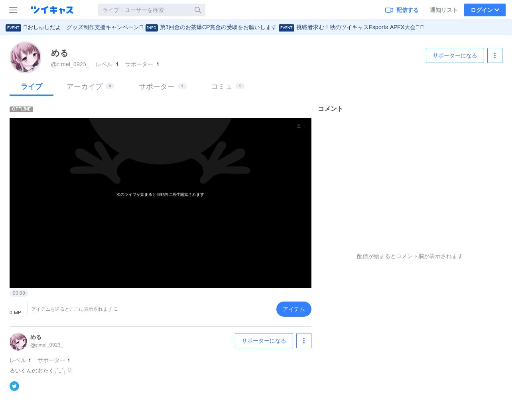Viewport: 512px width, 420px height.
Task: Click the search magnifier icon
Action: (198, 10)
